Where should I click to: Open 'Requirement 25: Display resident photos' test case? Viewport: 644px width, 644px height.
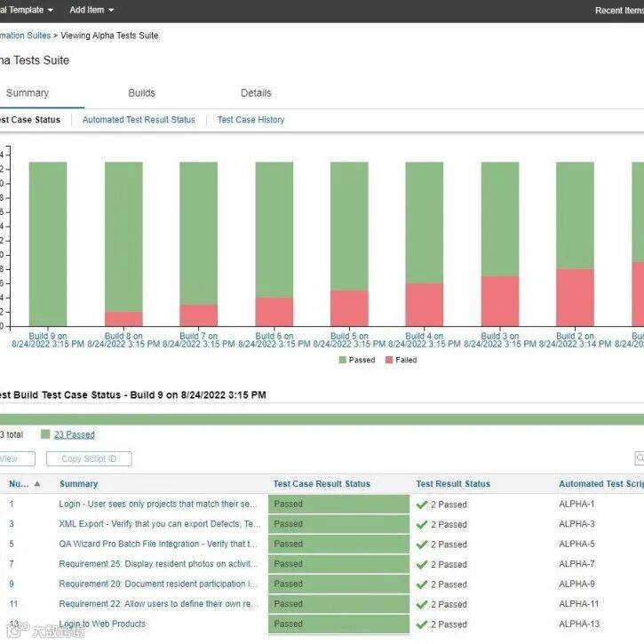pyautogui.click(x=158, y=564)
